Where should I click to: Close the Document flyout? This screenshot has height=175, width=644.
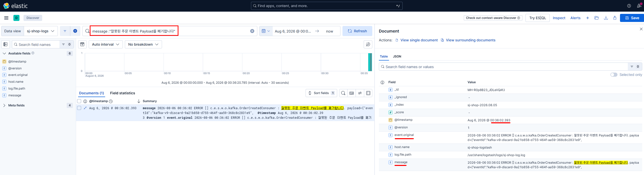(x=641, y=29)
